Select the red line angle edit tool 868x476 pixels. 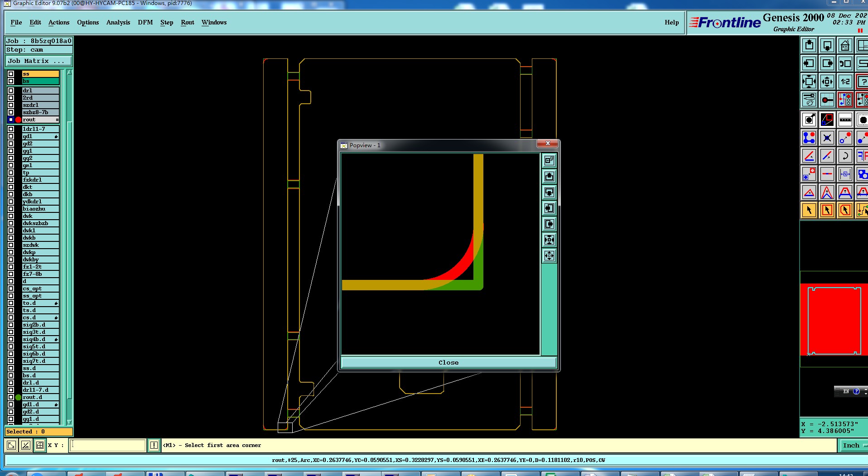click(809, 156)
